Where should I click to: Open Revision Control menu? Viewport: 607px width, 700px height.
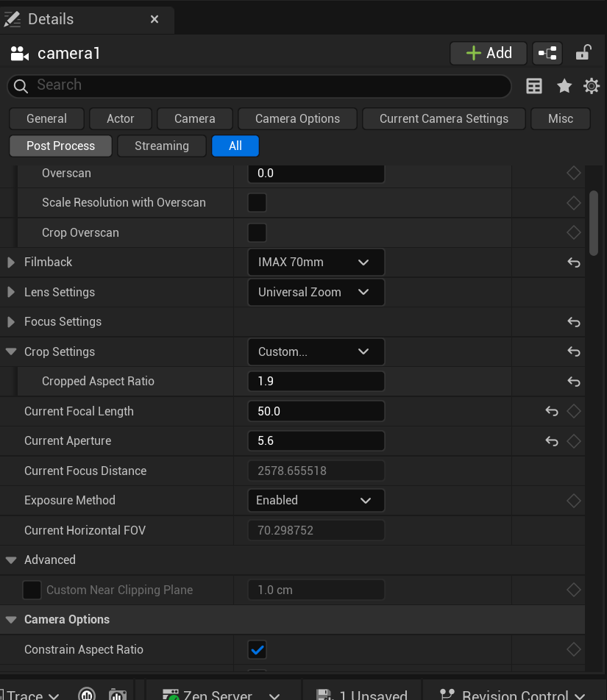[x=513, y=695]
